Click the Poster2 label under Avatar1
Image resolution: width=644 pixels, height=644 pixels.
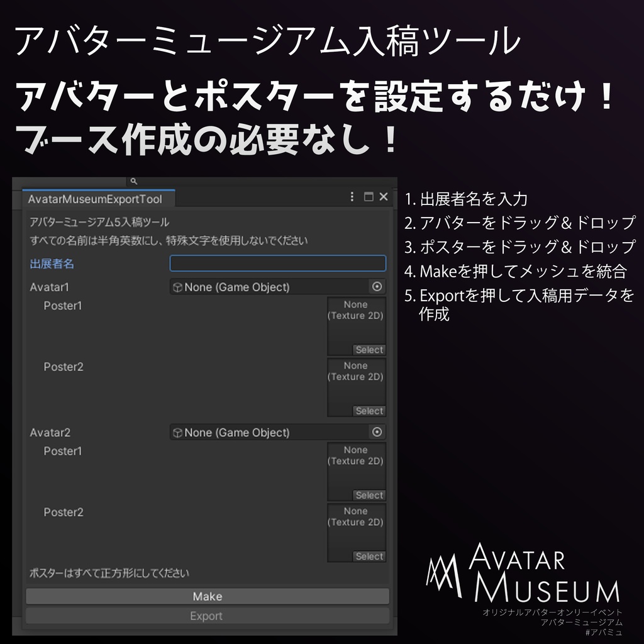[64, 367]
